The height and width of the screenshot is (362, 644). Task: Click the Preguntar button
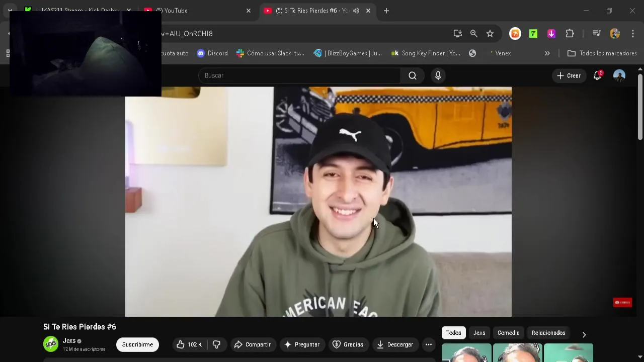click(x=302, y=344)
